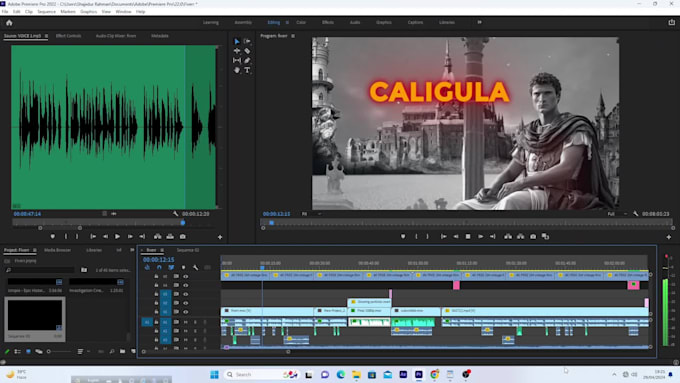Select the Selection tool arrow
The image size is (680, 383).
(x=237, y=41)
